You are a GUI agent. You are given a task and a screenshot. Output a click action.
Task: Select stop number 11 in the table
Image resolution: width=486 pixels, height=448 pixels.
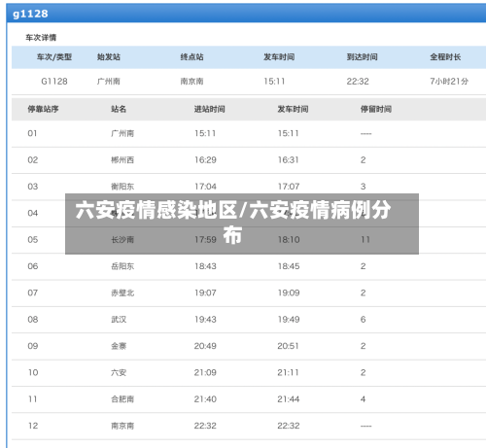(33, 399)
